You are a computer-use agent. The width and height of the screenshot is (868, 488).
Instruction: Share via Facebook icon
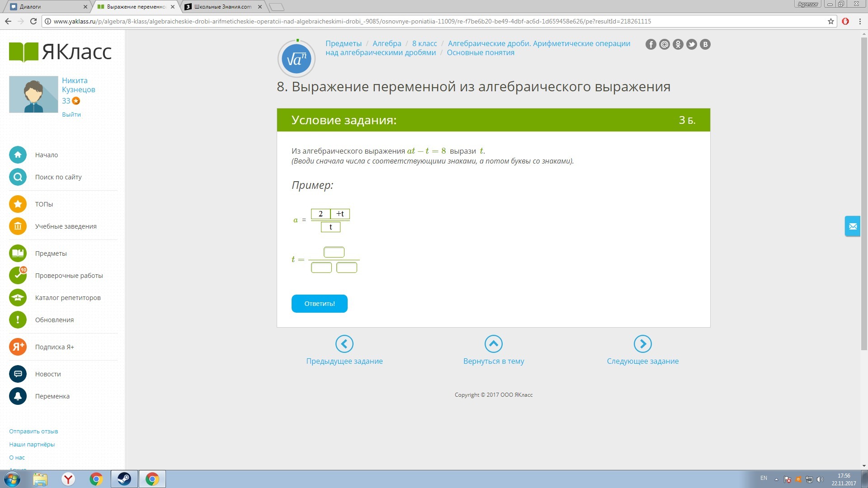[651, 44]
